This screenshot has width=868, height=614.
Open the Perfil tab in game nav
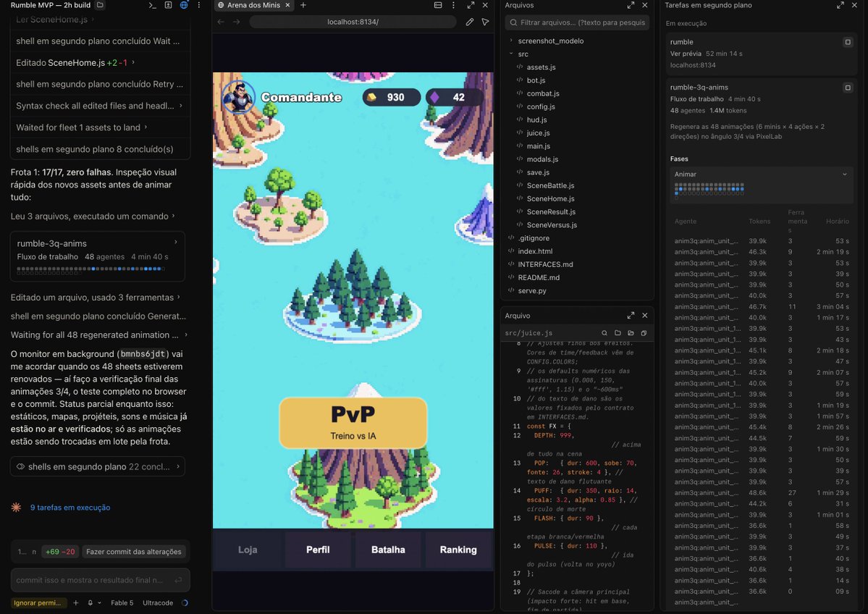pyautogui.click(x=318, y=550)
